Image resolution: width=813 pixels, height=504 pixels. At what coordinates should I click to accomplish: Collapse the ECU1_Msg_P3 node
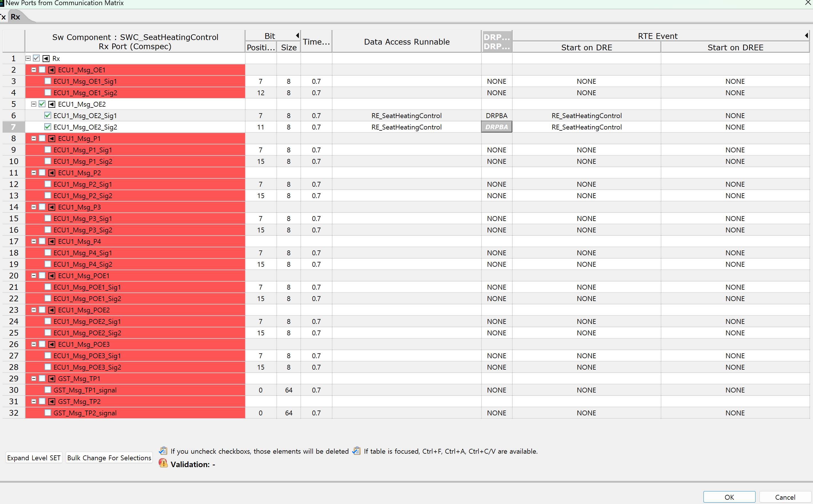coord(34,207)
